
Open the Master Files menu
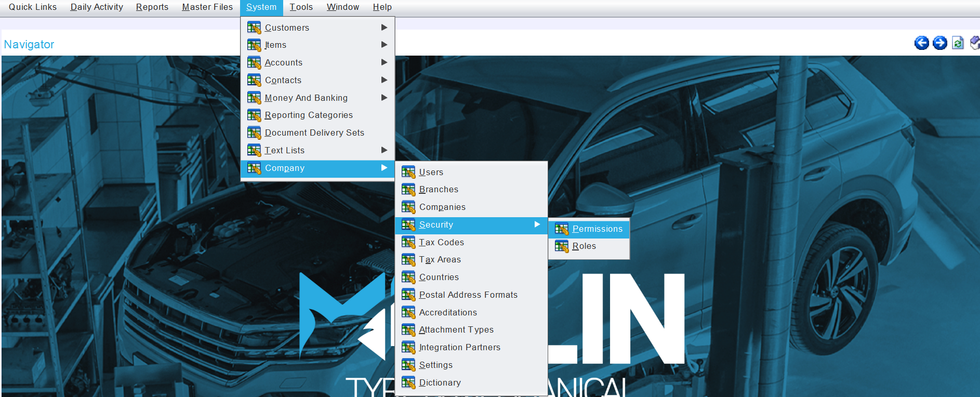(x=207, y=7)
